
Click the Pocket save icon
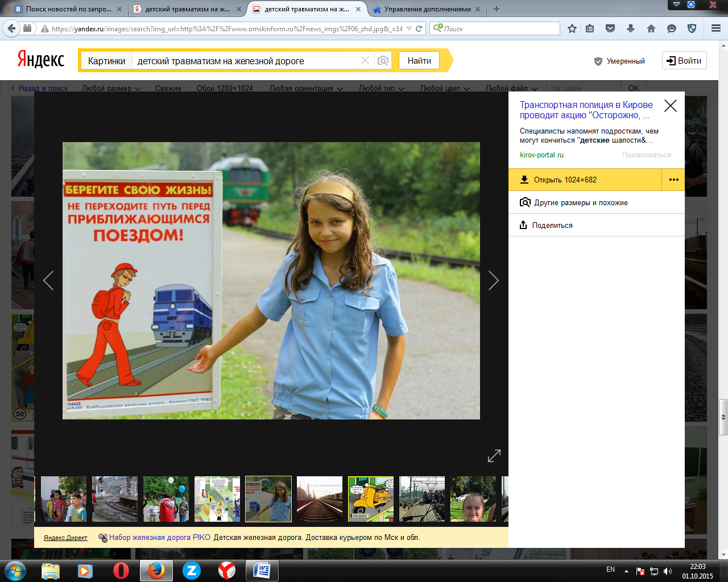coord(610,28)
